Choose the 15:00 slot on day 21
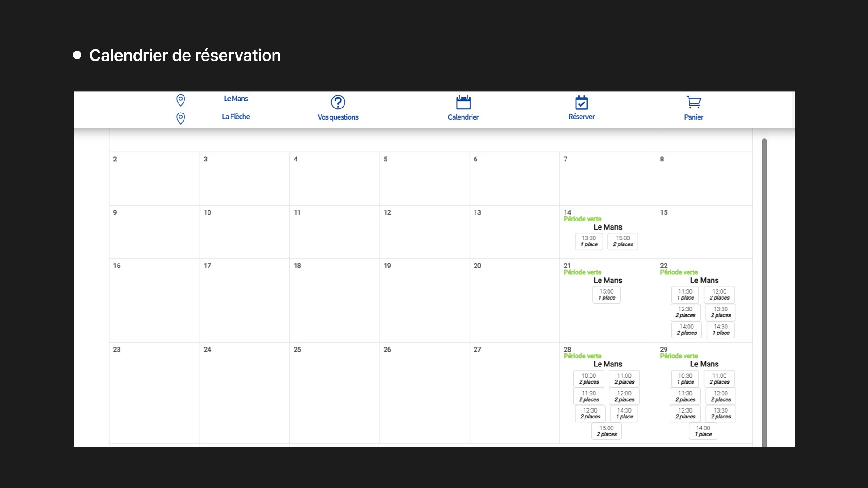Viewport: 868px width, 488px height. (x=606, y=295)
